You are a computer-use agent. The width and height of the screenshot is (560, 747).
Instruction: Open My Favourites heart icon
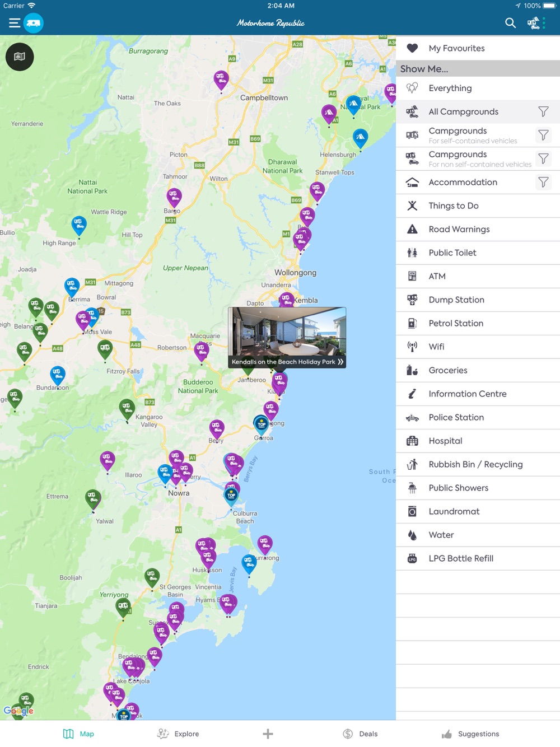pos(412,48)
